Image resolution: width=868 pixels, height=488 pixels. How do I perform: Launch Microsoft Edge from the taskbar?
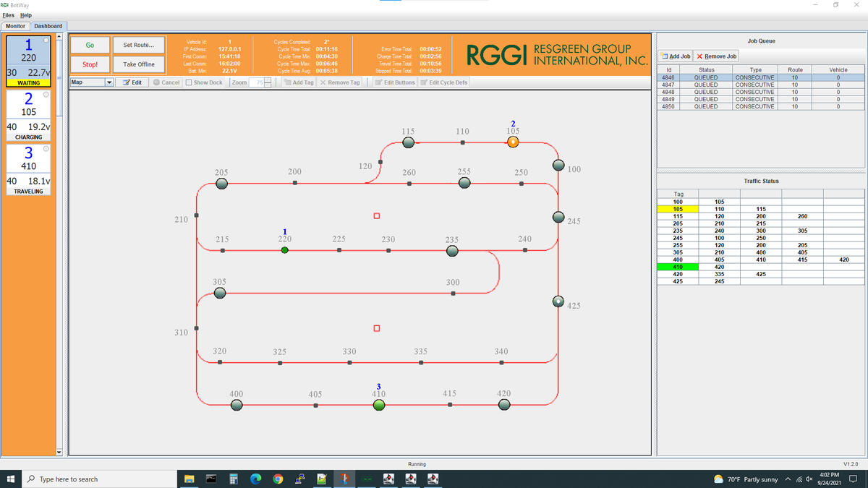[x=255, y=479]
